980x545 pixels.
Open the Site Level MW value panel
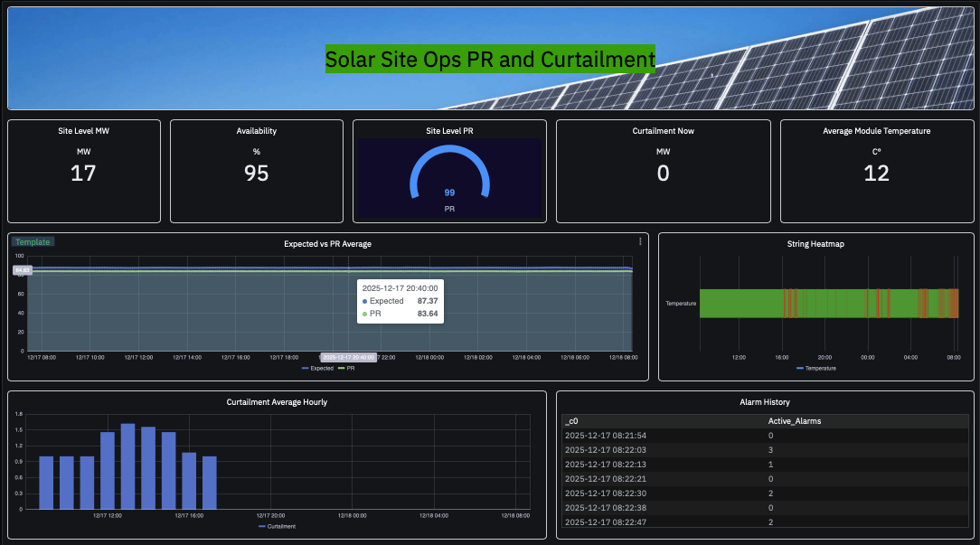pos(83,172)
